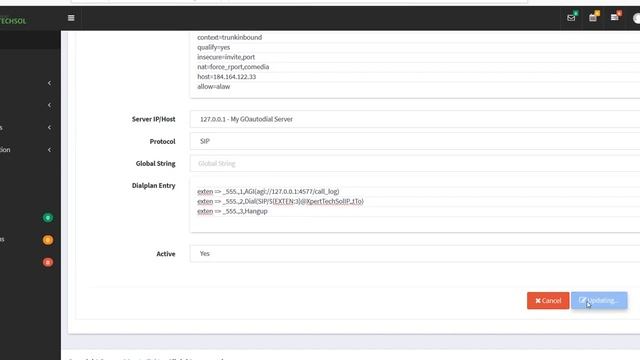
Task: Click the nat=force_rport,comedia line
Action: click(x=233, y=67)
